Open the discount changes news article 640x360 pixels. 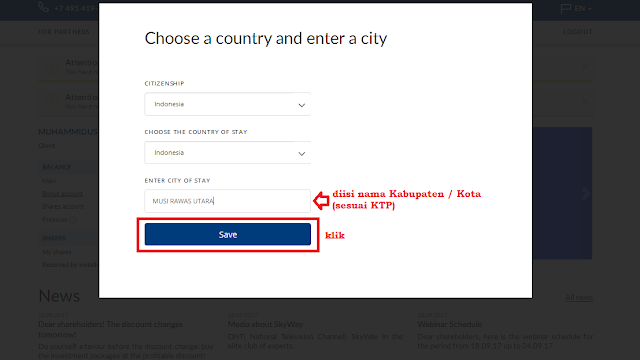(111, 329)
